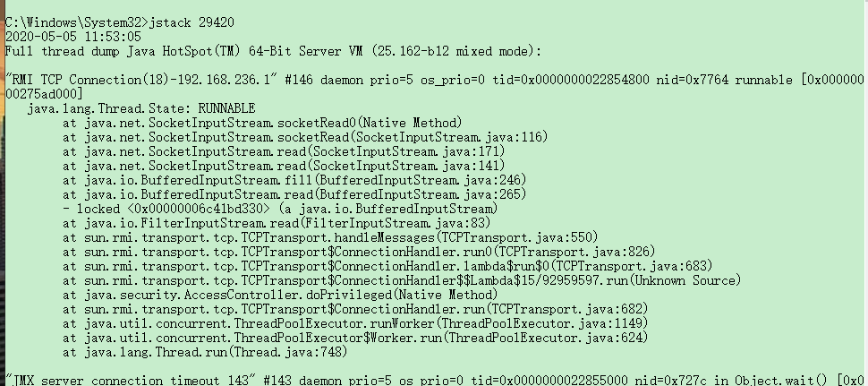The height and width of the screenshot is (386, 868).
Task: Click the socketRead0(Native Method) stack line
Action: click(262, 123)
